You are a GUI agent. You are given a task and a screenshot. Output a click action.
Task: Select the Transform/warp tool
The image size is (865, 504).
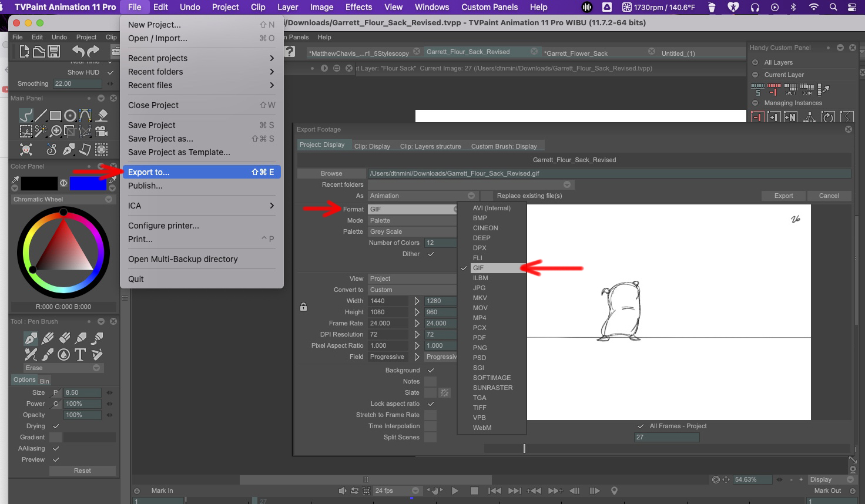click(x=85, y=131)
